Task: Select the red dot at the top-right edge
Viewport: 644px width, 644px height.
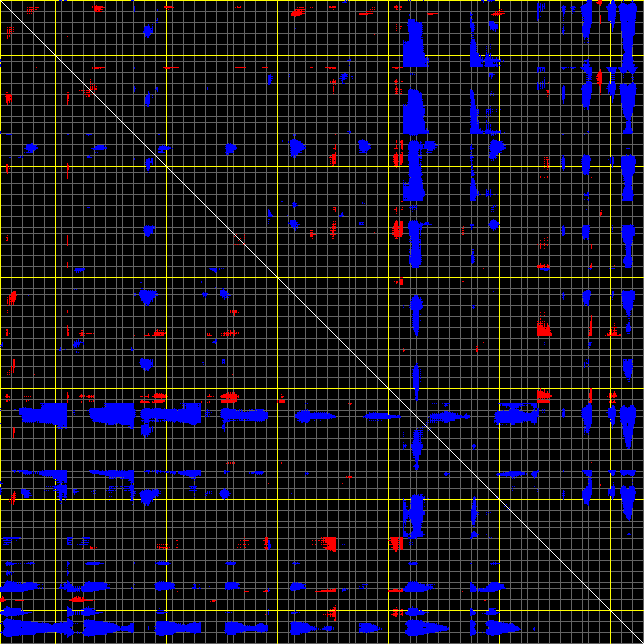Action: (x=600, y=3)
